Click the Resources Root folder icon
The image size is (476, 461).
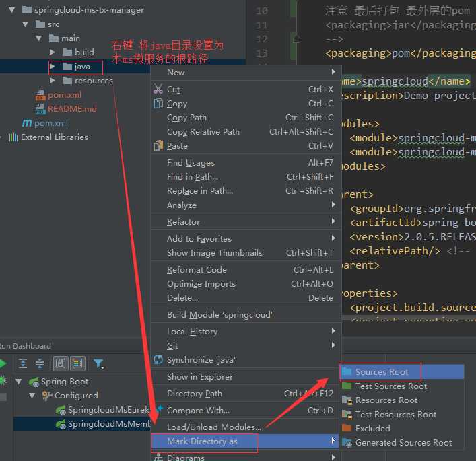click(x=347, y=400)
